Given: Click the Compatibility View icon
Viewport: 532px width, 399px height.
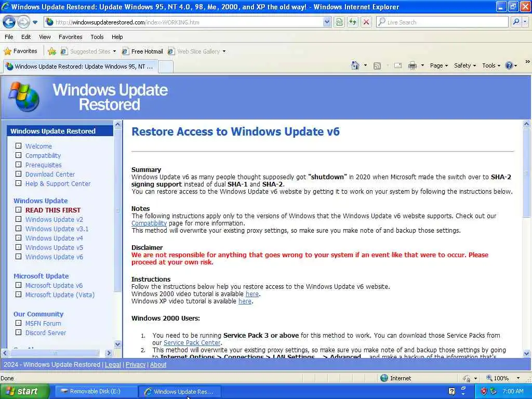Looking at the screenshot, I should [339, 22].
